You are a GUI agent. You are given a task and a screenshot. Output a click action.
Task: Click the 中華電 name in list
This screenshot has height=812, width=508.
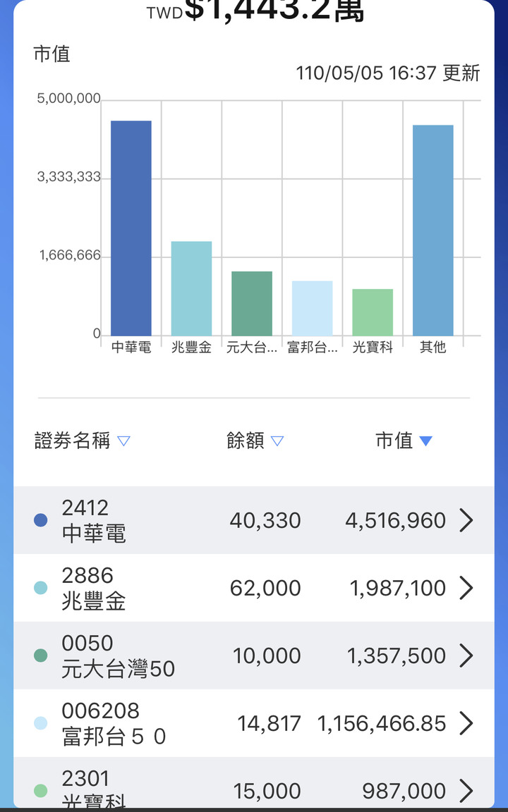click(94, 534)
